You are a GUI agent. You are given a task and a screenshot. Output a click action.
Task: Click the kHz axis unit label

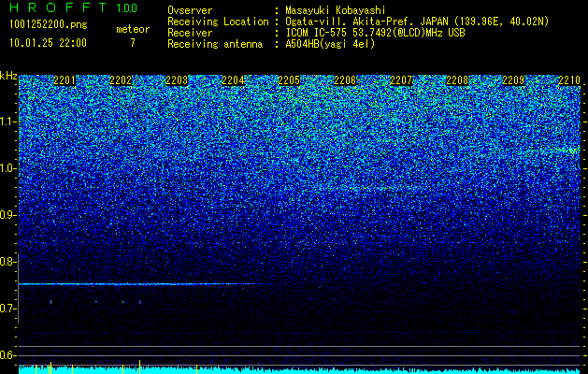point(8,76)
